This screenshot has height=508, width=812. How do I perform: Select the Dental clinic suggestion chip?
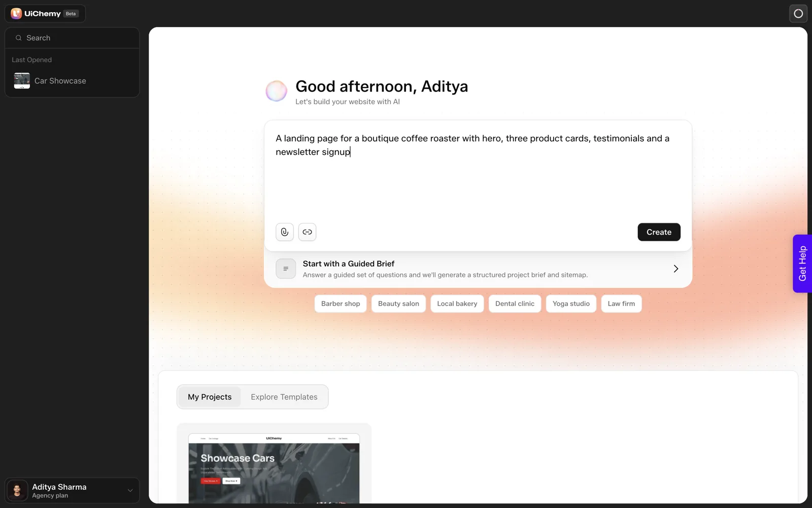tap(515, 304)
